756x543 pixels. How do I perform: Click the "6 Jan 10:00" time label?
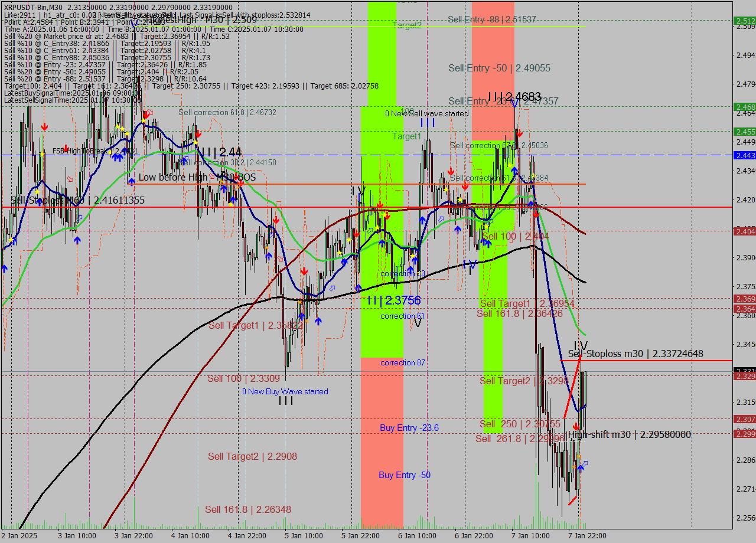click(x=417, y=536)
